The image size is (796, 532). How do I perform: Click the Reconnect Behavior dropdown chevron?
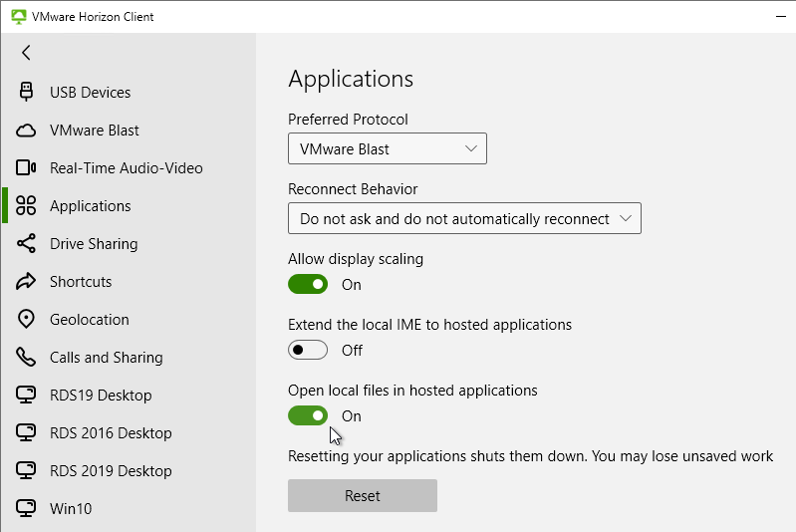(x=626, y=218)
